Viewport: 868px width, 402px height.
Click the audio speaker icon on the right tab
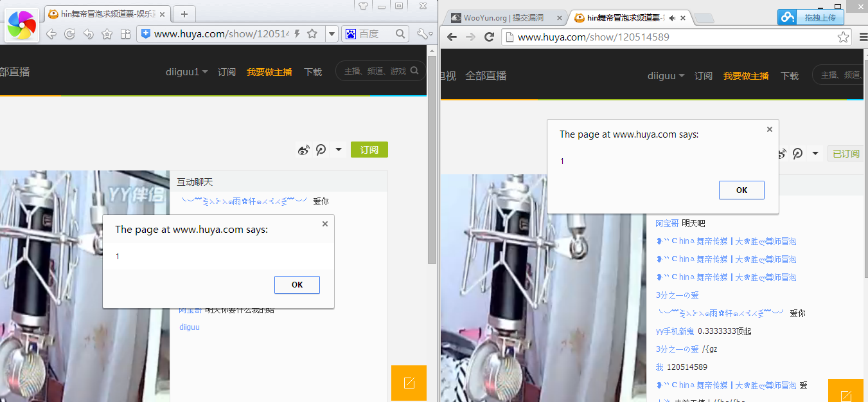click(672, 18)
